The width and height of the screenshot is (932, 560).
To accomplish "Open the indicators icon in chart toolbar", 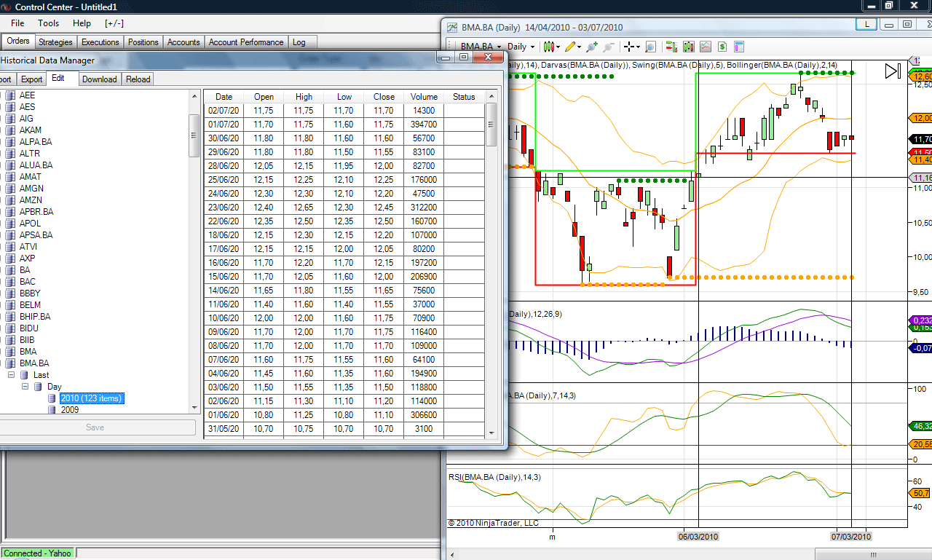I will point(706,47).
